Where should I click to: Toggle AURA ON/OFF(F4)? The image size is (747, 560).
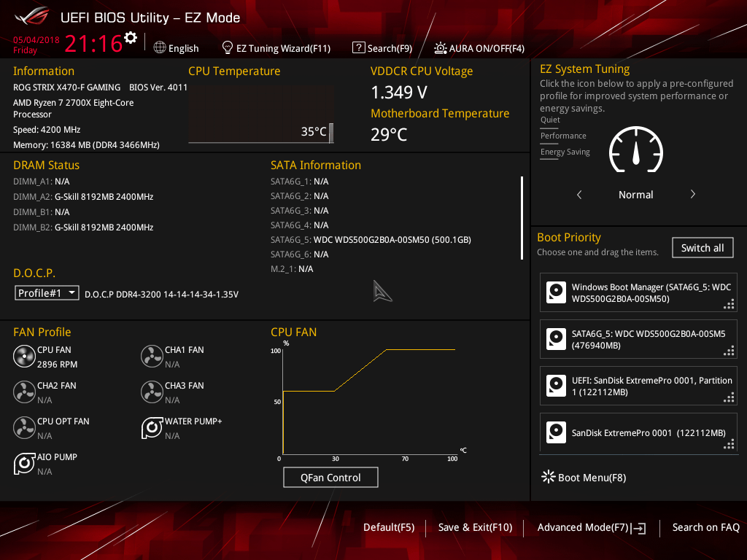click(479, 48)
